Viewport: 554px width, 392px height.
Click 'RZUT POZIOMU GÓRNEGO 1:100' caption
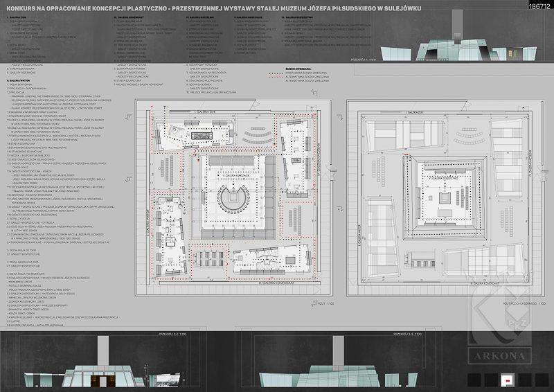pos(524,303)
